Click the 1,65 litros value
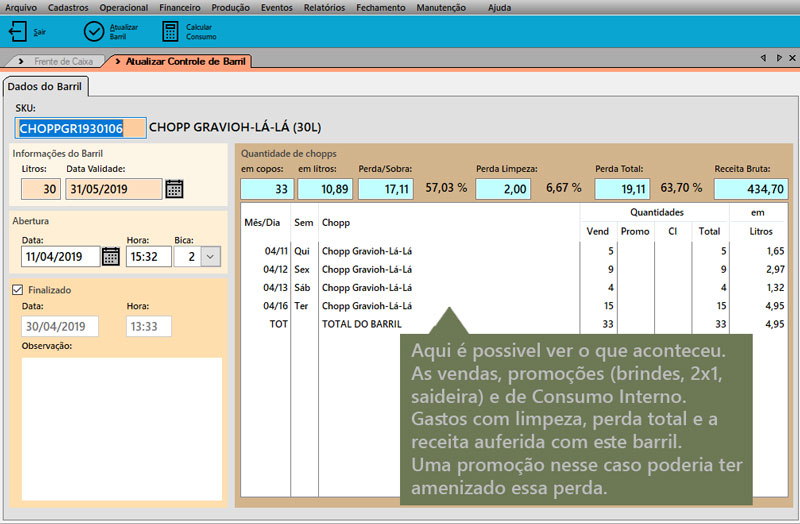The width and height of the screenshot is (800, 524). tap(775, 251)
